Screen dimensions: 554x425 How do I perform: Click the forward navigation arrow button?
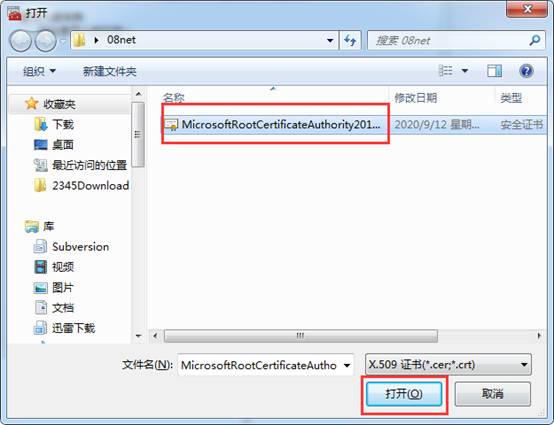[x=46, y=41]
